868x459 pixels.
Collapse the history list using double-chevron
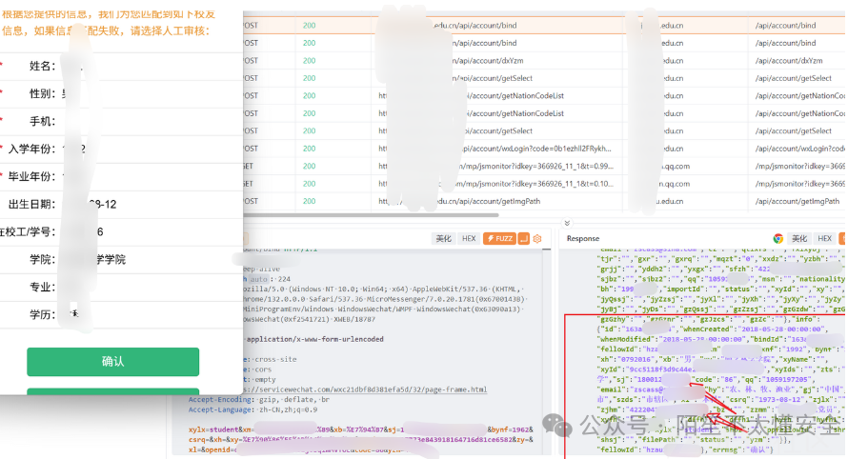[569, 222]
